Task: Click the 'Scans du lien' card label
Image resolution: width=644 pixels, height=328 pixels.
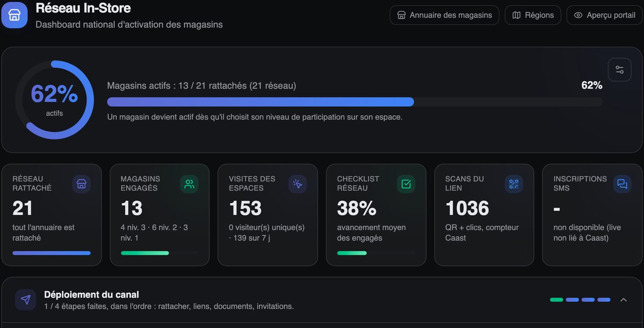Action: 464,184
